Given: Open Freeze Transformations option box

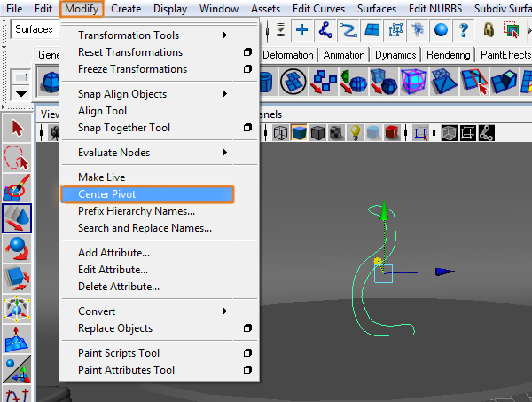Looking at the screenshot, I should point(247,69).
